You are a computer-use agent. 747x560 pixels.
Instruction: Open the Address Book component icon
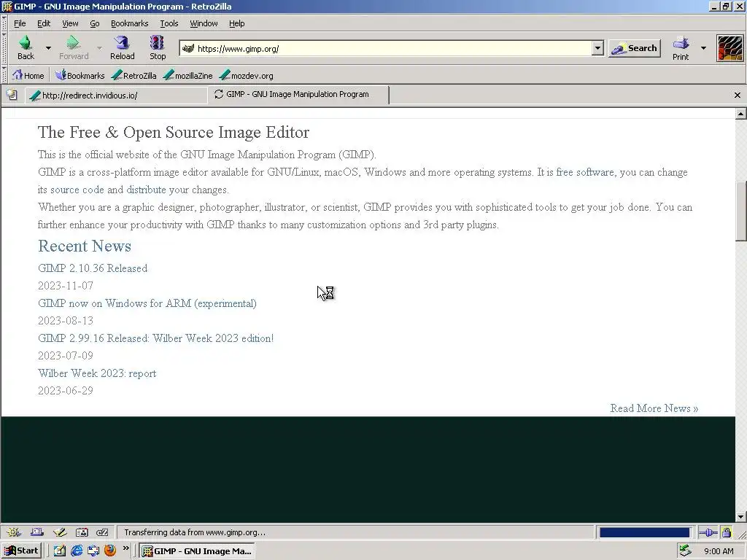pyautogui.click(x=82, y=532)
